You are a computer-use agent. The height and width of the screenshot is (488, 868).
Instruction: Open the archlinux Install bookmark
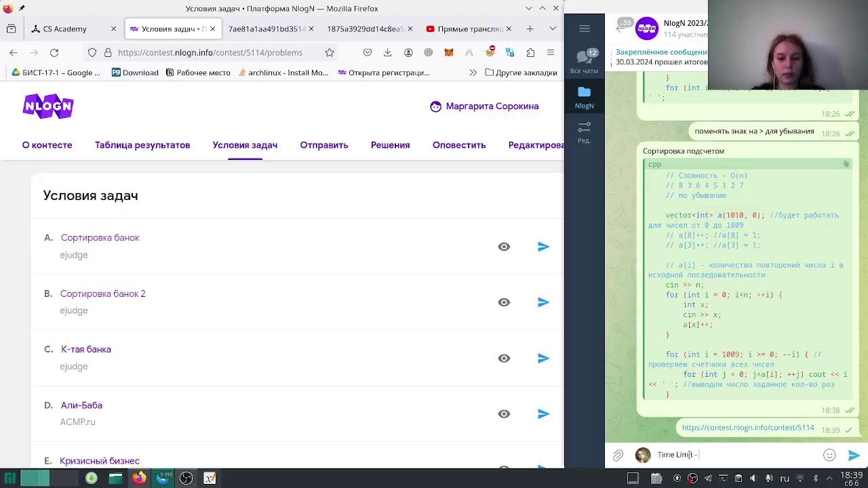[x=283, y=73]
